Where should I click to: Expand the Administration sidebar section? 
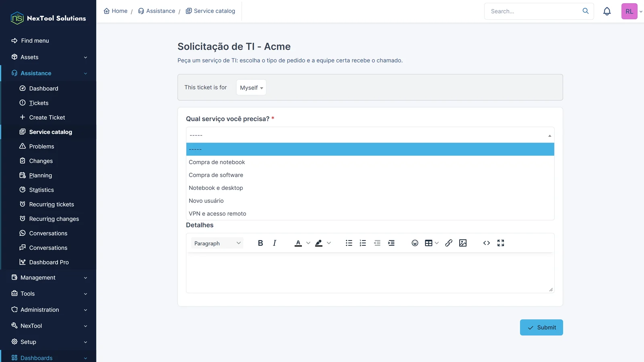(48, 310)
